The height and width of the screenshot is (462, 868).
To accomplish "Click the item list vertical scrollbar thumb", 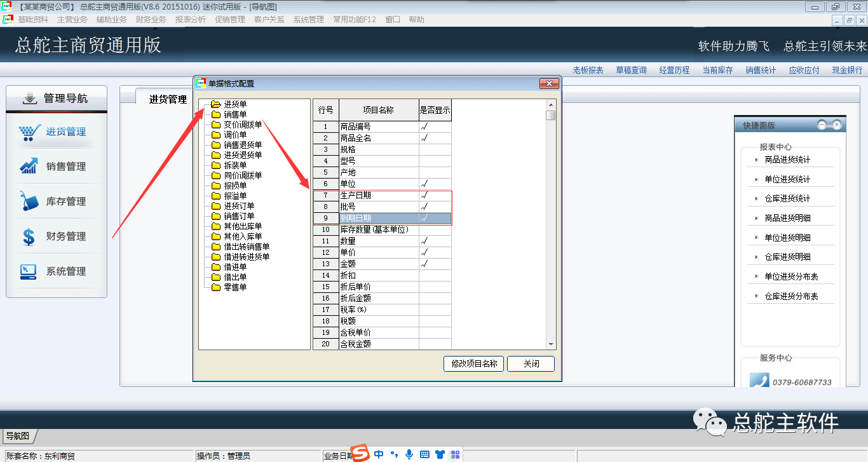I will click(x=551, y=115).
